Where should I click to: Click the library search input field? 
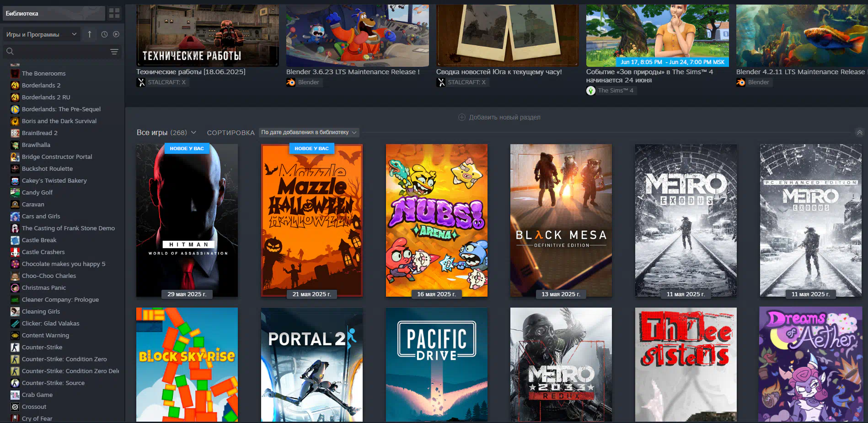click(62, 52)
